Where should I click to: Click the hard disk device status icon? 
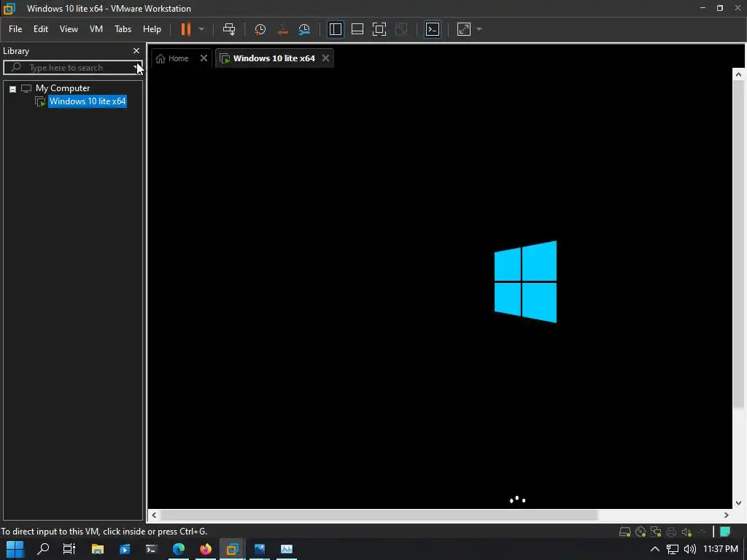coord(624,532)
